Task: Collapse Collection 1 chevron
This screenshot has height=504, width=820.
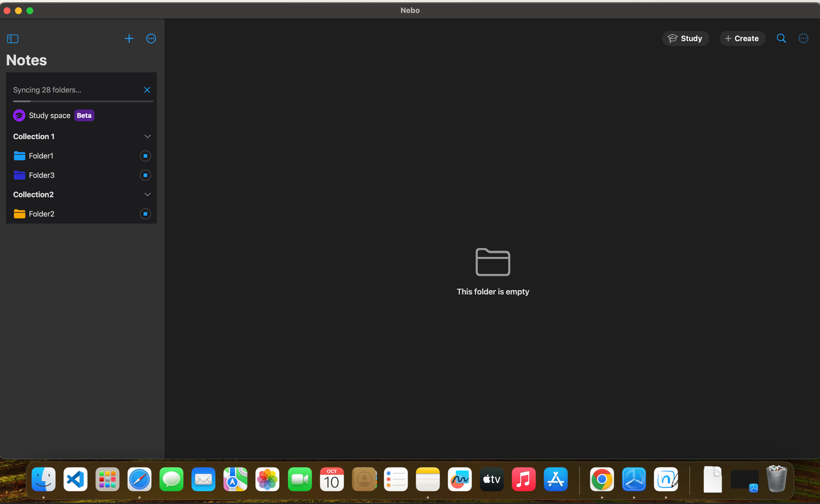Action: coord(147,137)
